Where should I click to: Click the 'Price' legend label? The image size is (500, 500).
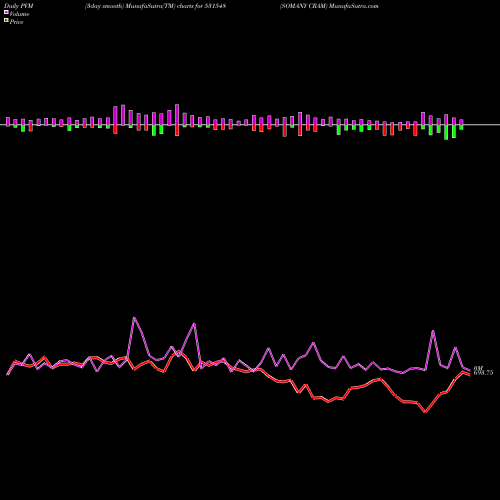pyautogui.click(x=16, y=22)
